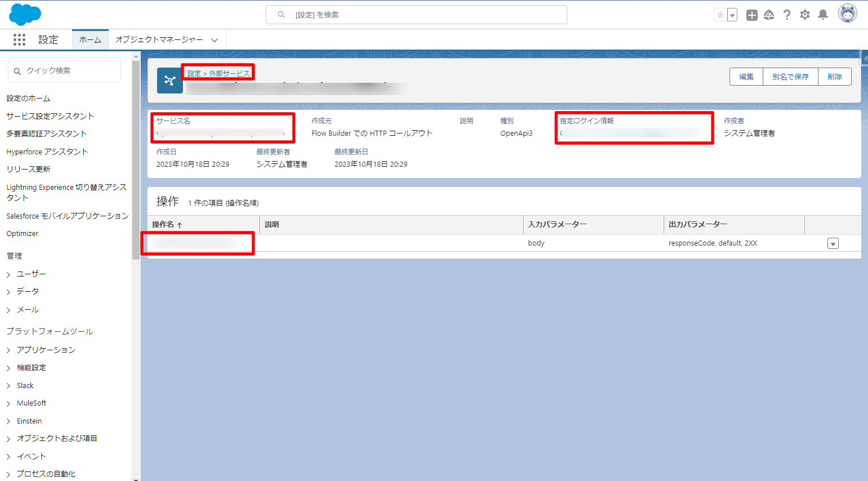Viewport: 868px width, 481px height.
Task: Expand the ユーザー tree node
Action: [8, 274]
